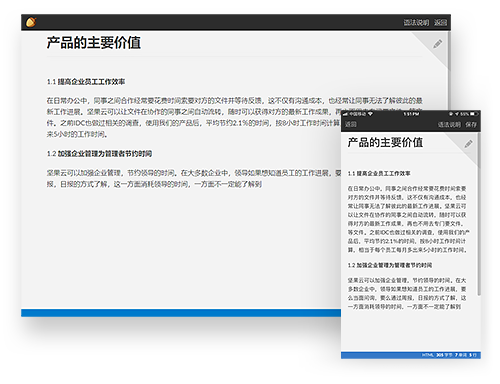Image resolution: width=500 pixels, height=384 pixels.
Task: Tap the Wi-Fi icon in phone status bar
Action: click(x=370, y=114)
